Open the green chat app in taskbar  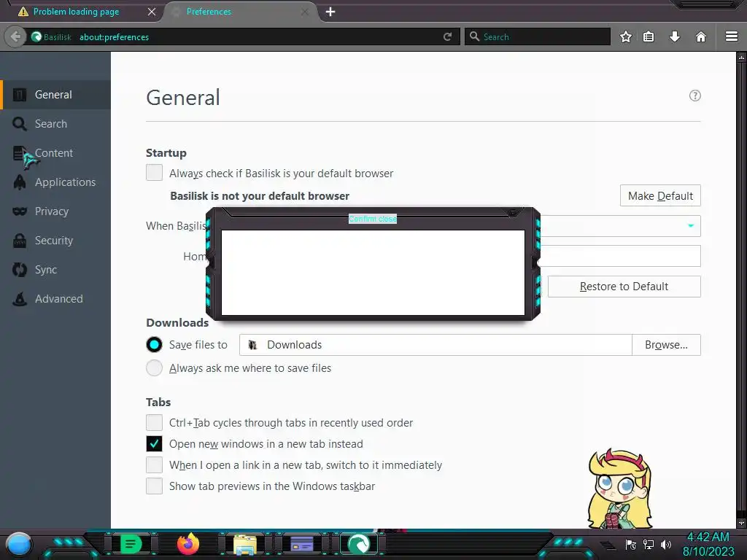coord(131,544)
